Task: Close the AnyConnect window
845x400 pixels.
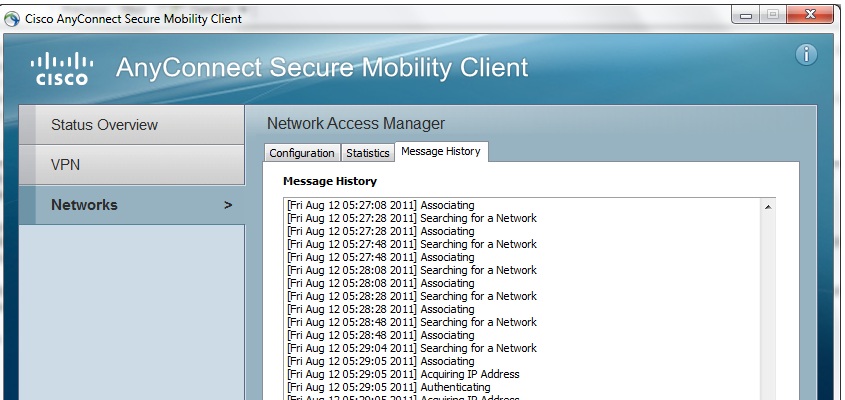Action: [x=809, y=15]
